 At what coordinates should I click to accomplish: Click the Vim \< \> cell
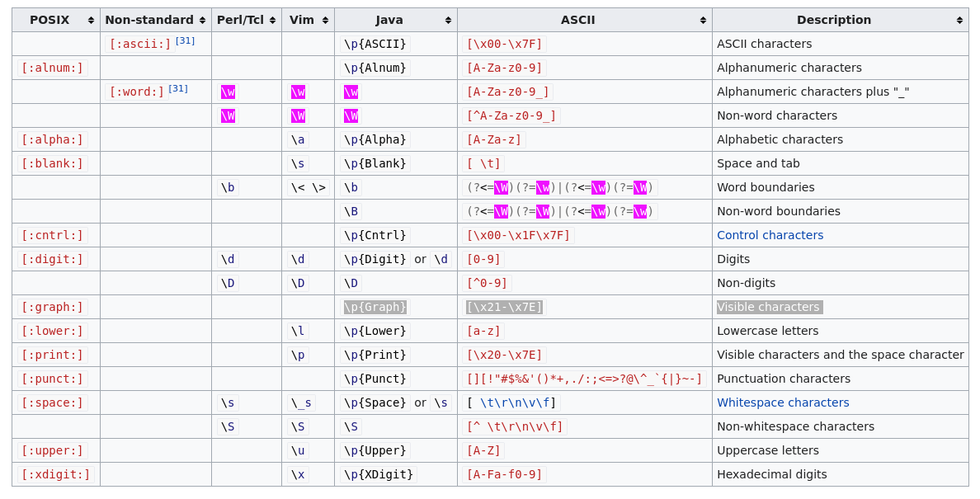click(x=309, y=187)
